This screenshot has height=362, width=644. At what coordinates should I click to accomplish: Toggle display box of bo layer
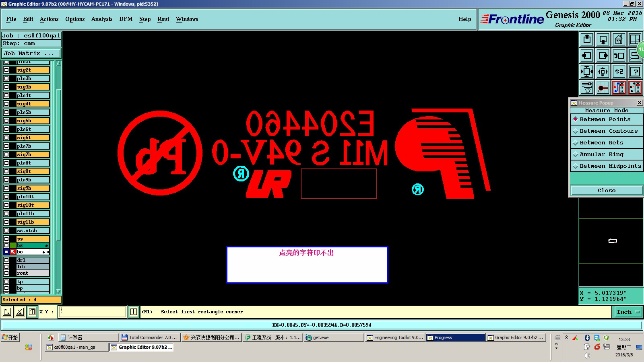point(6,252)
